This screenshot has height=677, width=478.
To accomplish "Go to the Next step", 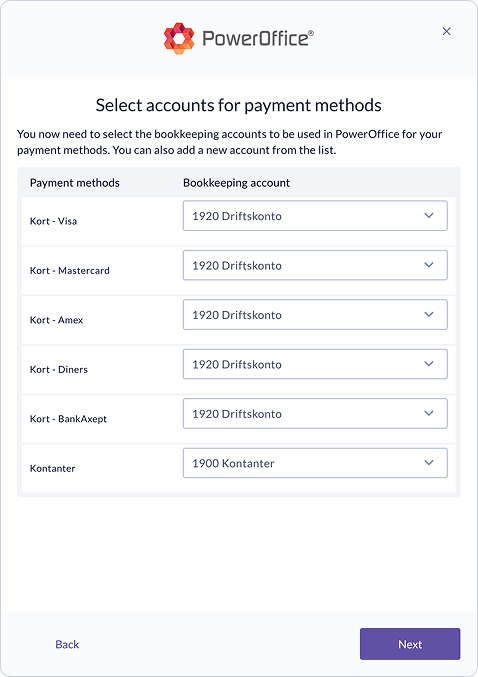I will pos(410,644).
